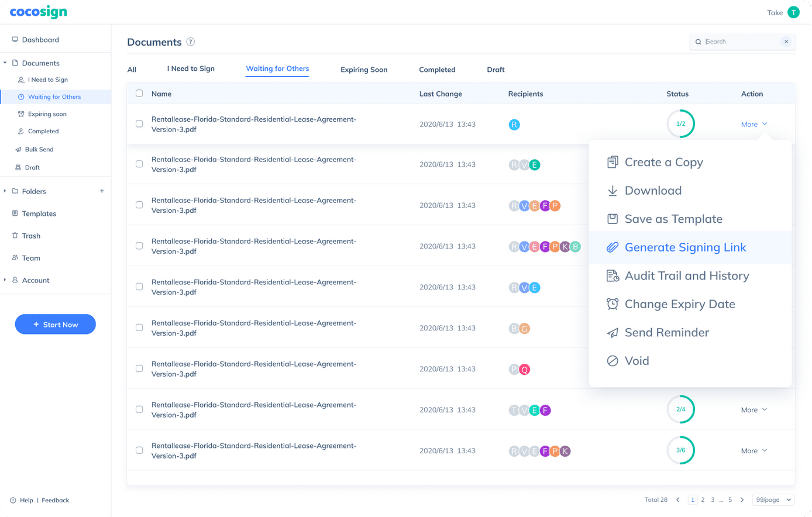Clear the search box with X
This screenshot has height=517, width=812.
[786, 42]
